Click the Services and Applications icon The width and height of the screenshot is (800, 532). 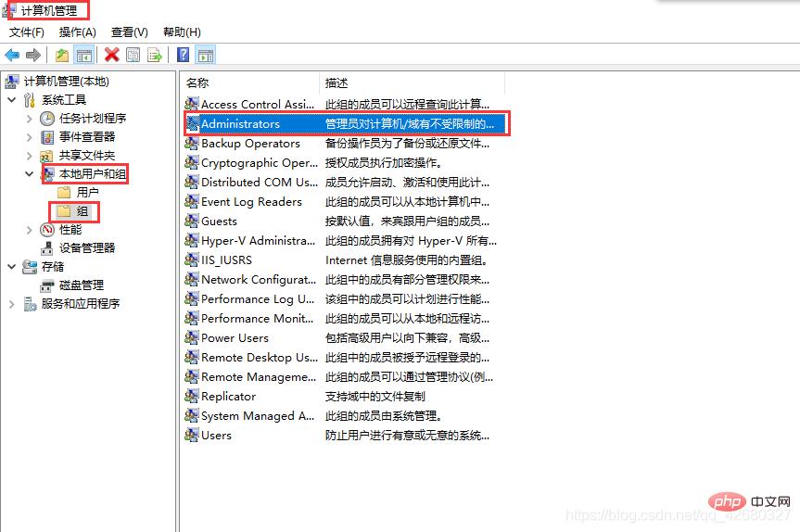click(x=30, y=304)
